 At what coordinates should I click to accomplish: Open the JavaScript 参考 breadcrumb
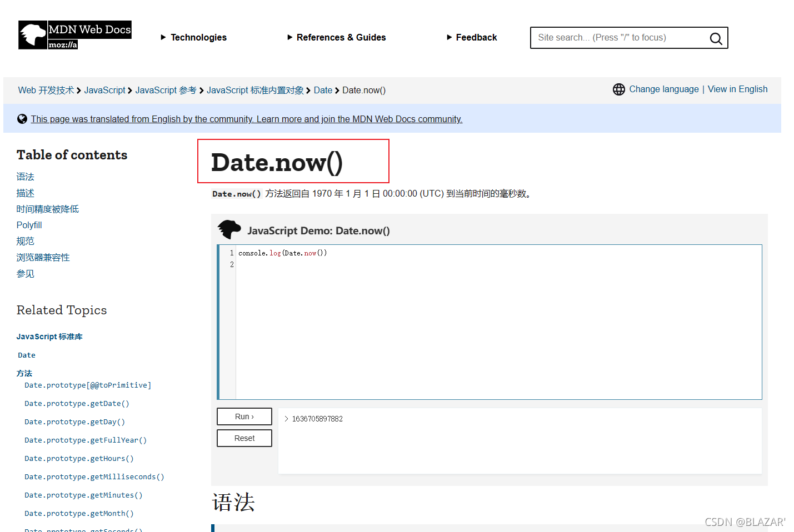tap(166, 90)
